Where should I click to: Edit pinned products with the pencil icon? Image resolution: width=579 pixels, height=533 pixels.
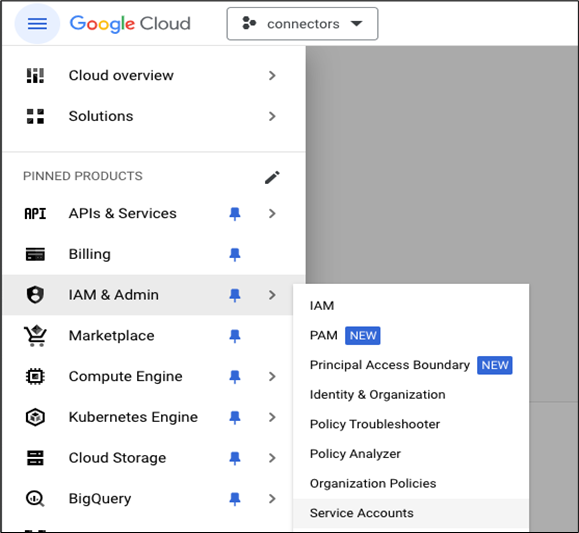coord(272,177)
